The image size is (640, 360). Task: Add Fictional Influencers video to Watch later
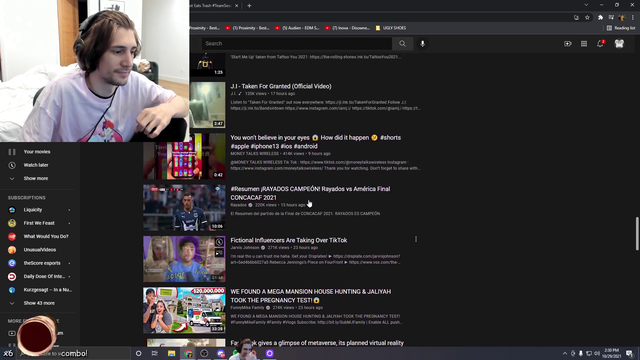click(x=219, y=242)
